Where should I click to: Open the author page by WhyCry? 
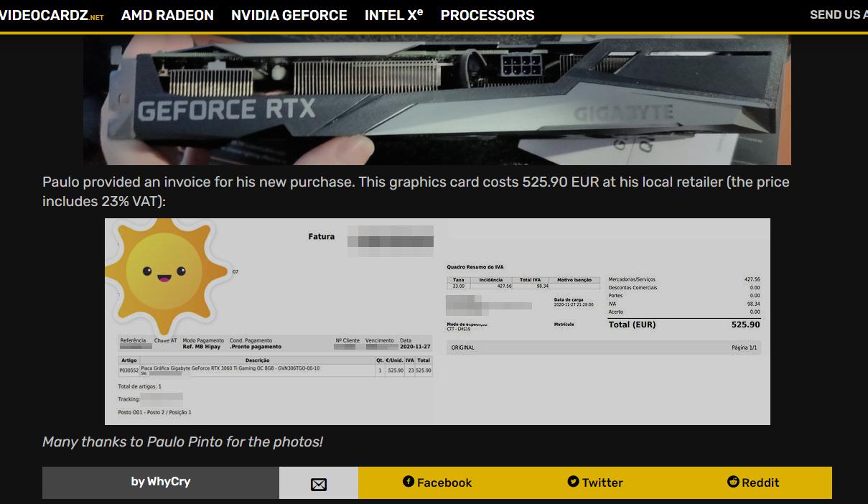[x=161, y=482]
